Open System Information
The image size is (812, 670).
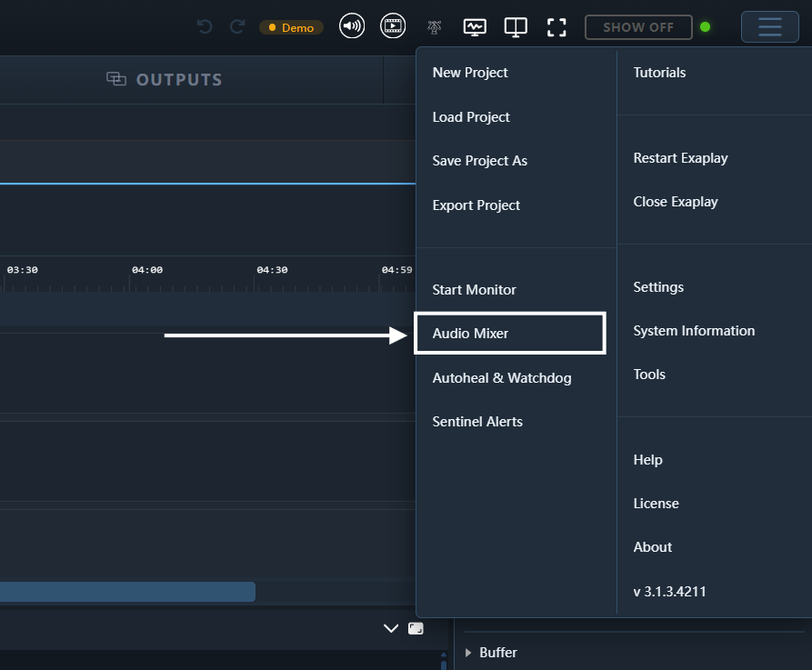(x=694, y=331)
